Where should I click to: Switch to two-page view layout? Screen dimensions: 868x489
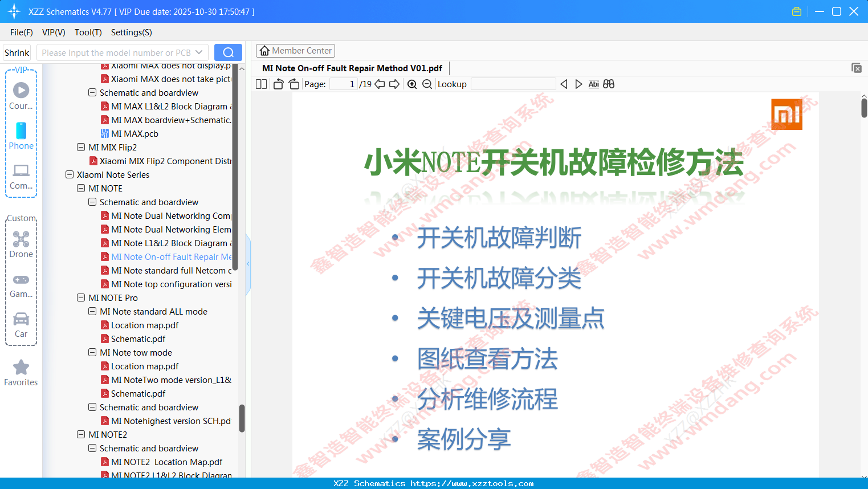(261, 84)
